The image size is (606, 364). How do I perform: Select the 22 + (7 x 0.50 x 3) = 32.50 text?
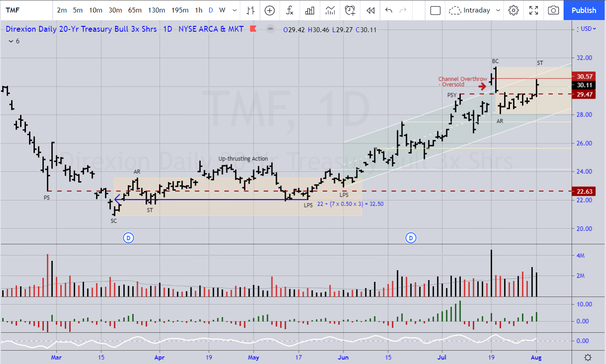pos(350,204)
